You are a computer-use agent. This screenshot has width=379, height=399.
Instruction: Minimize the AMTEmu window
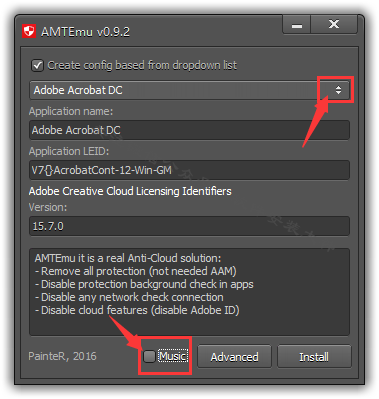pyautogui.click(x=296, y=25)
